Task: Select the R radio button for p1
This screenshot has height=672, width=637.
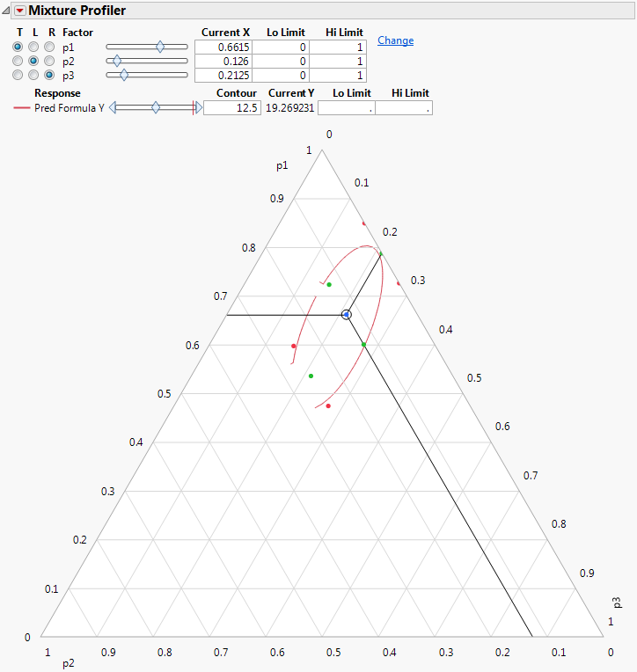Action: coord(50,47)
